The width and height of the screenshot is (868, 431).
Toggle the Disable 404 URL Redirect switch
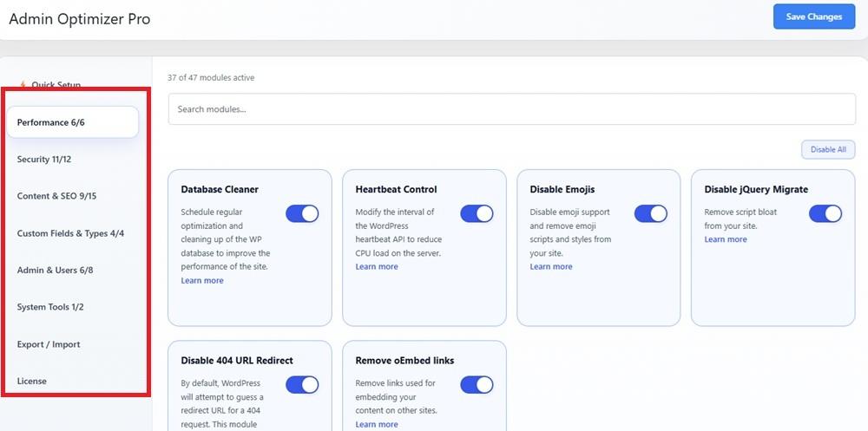point(302,384)
